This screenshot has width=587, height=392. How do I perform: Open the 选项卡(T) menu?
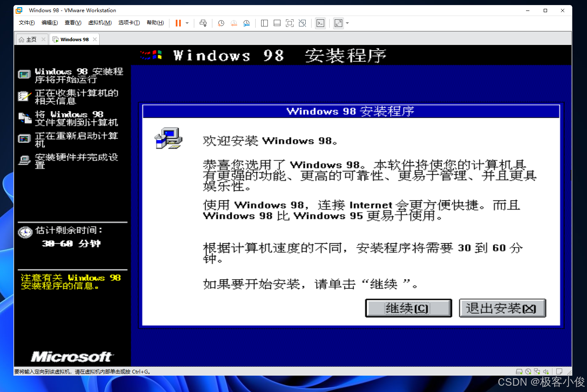tap(129, 23)
